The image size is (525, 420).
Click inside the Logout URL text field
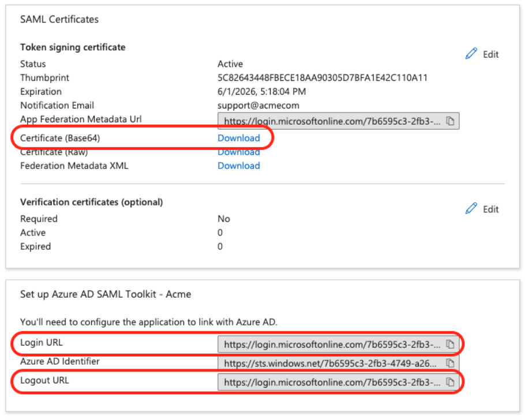[x=332, y=382]
